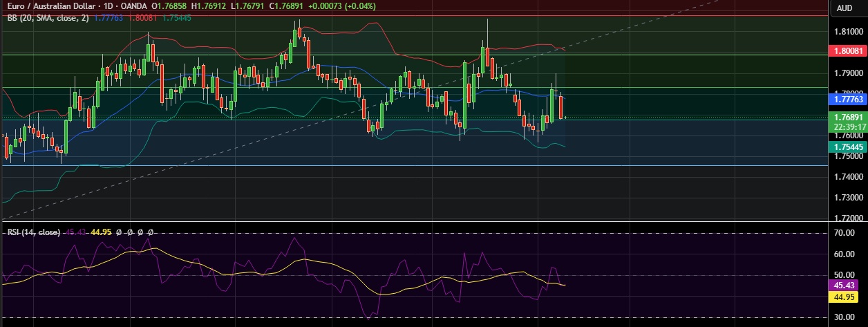Image resolution: width=868 pixels, height=327 pixels.
Task: Click the teal 1.75445 price axis label
Action: pyautogui.click(x=847, y=147)
